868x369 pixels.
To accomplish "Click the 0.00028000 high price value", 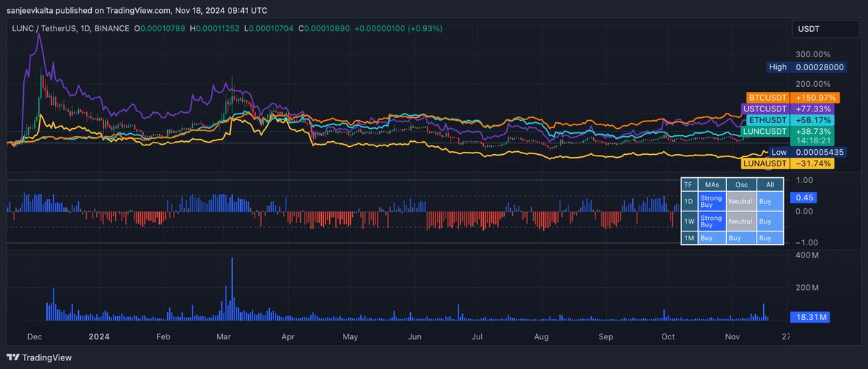I will tap(820, 67).
